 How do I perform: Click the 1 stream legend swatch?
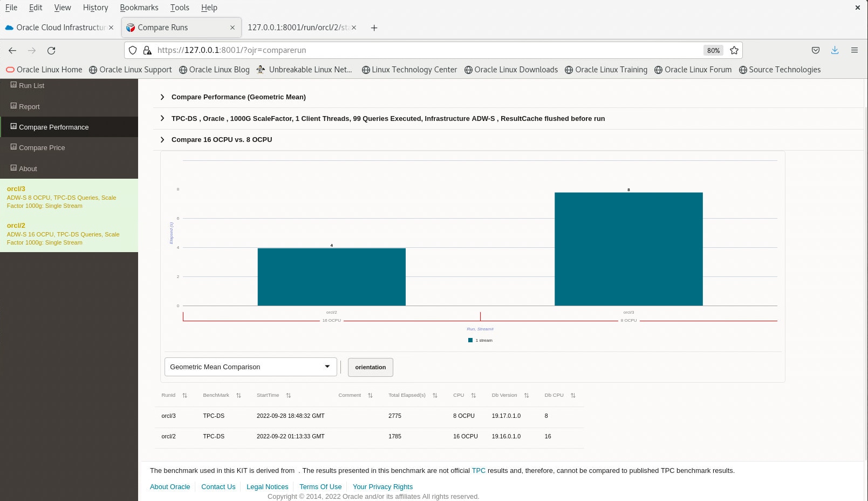pos(470,341)
